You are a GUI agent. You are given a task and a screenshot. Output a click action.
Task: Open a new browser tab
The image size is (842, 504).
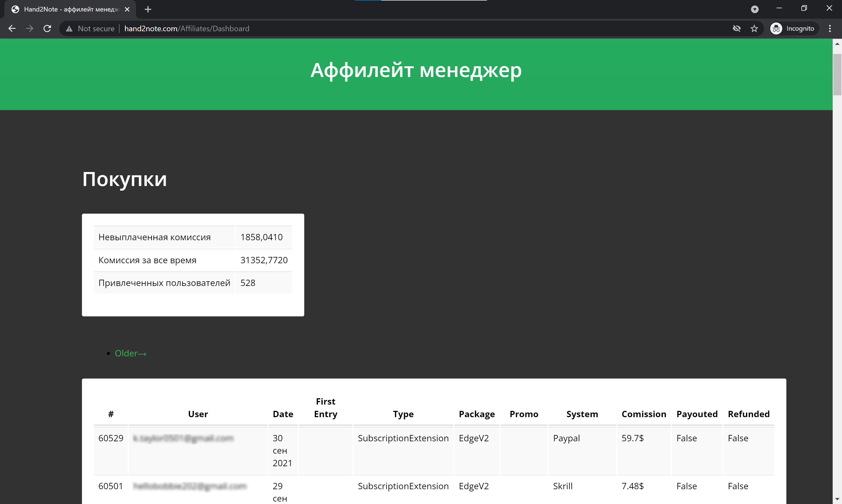(x=148, y=10)
